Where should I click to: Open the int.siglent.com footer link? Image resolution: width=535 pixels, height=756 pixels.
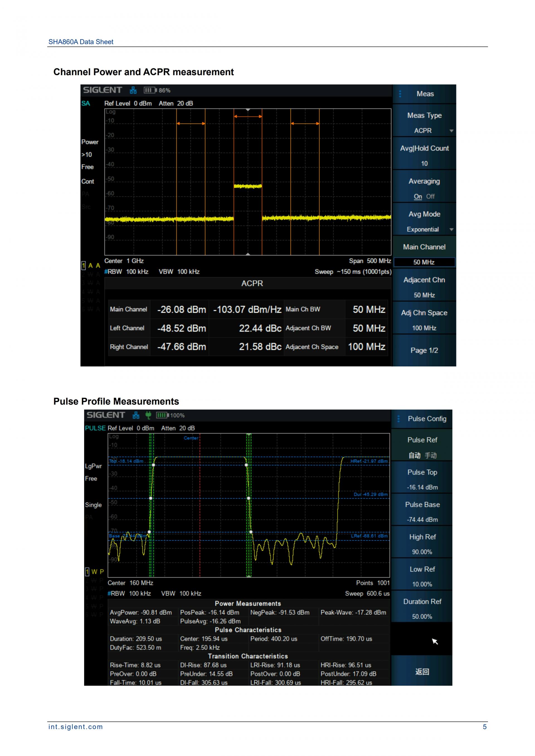click(x=76, y=727)
